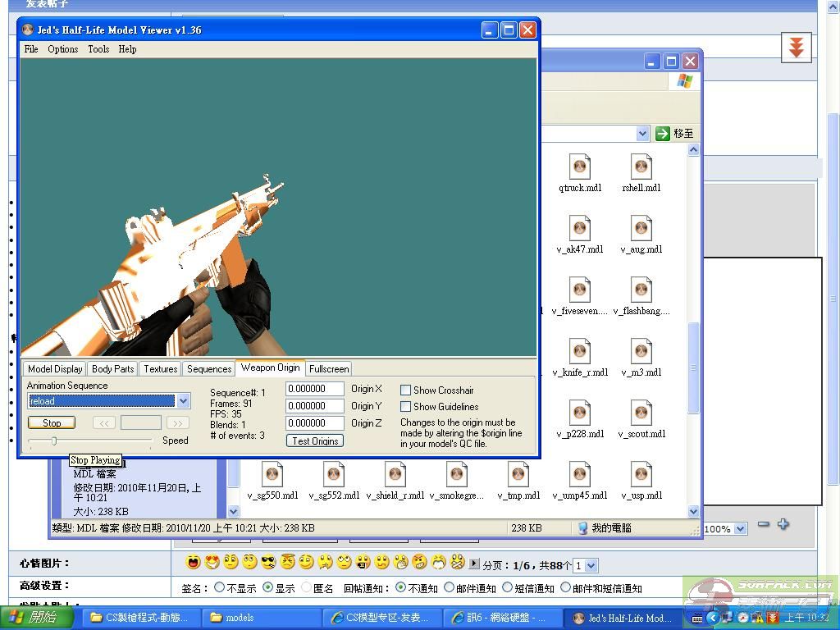840x630 pixels.
Task: Select the v_usp.mdl model file
Action: click(641, 475)
